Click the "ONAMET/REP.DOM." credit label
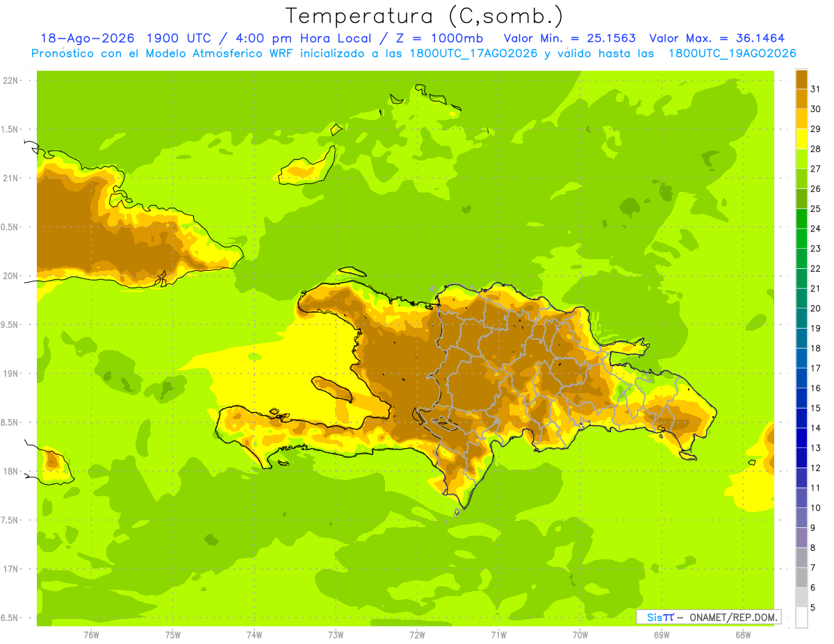Screen dimensions: 834x644 coord(733,617)
